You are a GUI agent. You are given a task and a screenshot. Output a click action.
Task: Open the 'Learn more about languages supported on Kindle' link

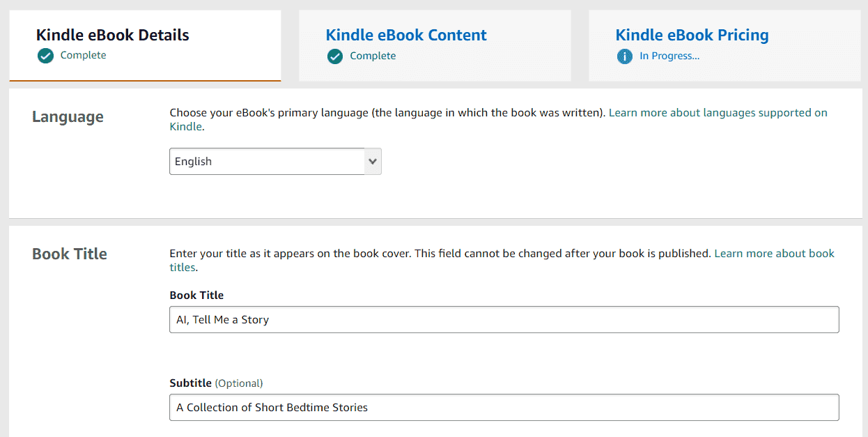499,120
